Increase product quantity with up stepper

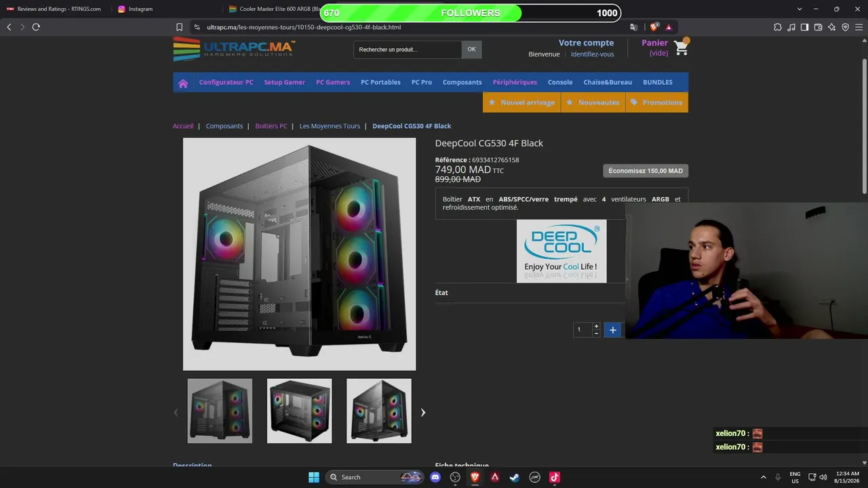pos(596,326)
